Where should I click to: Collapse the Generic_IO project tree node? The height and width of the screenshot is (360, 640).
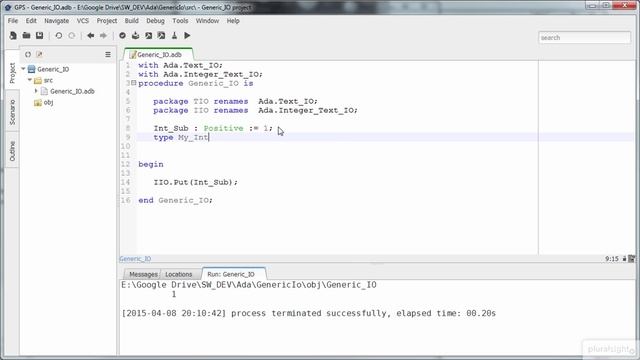pos(23,69)
